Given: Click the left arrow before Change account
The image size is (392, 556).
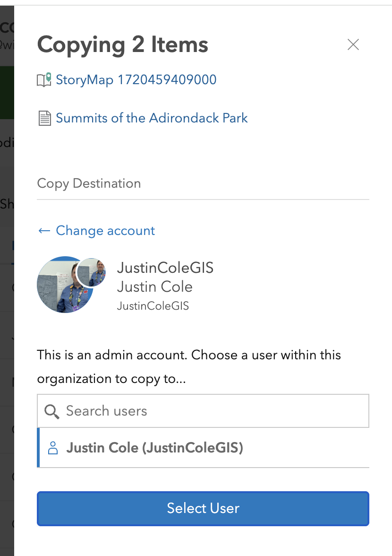Looking at the screenshot, I should click(x=44, y=231).
